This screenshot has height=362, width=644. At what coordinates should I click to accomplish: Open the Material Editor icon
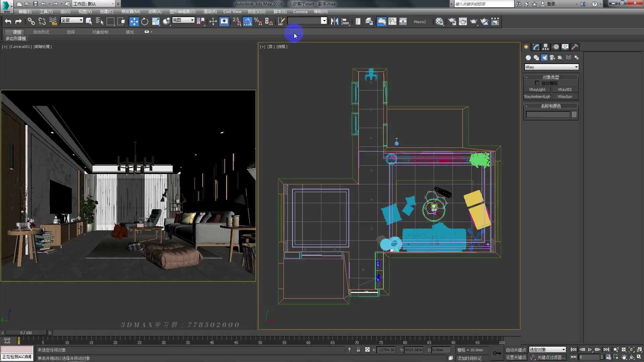pos(439,22)
